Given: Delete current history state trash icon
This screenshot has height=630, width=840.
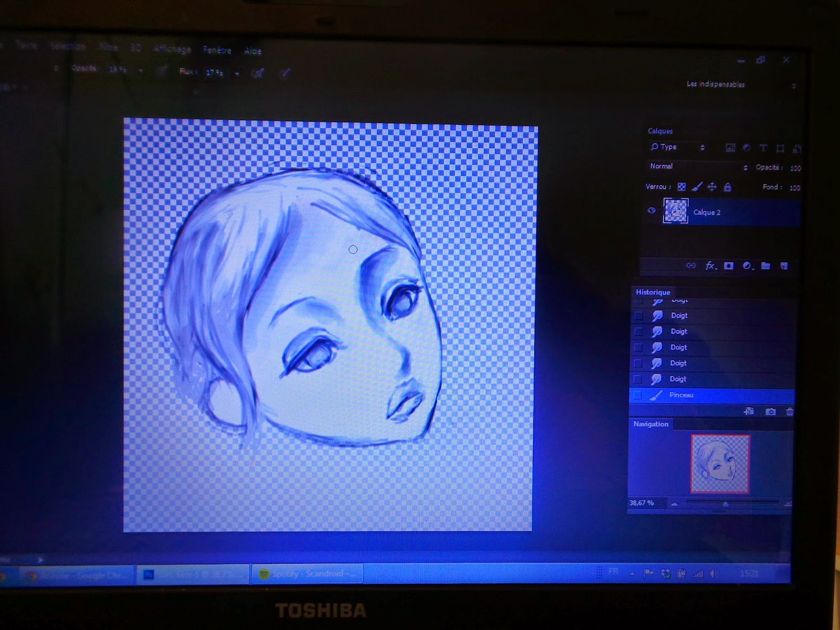Looking at the screenshot, I should click(x=790, y=412).
